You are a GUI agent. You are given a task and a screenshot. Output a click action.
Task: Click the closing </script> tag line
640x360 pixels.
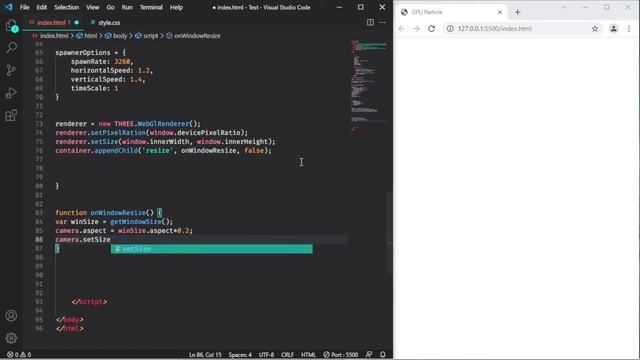pos(89,302)
